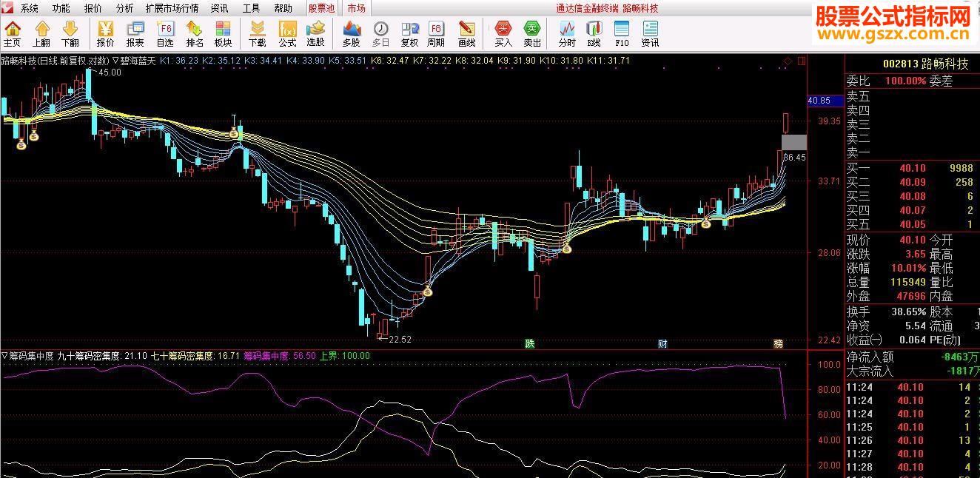Click the 财 marker at chart bottom
This screenshot has width=980, height=478.
(x=662, y=343)
